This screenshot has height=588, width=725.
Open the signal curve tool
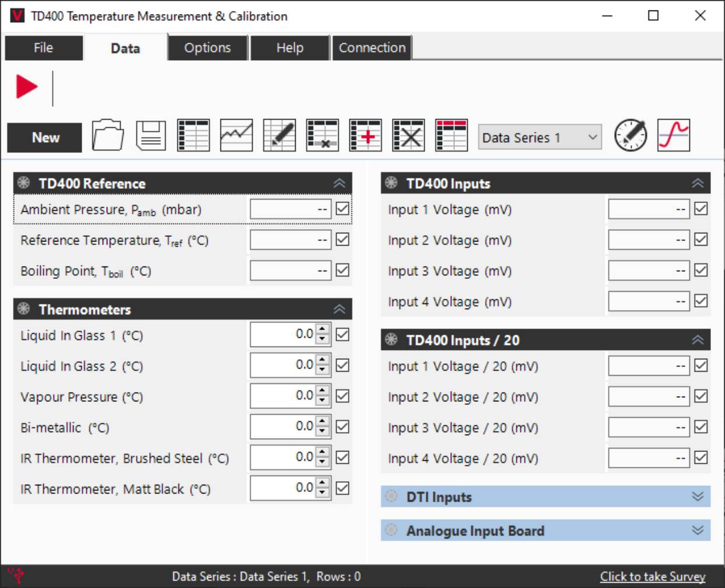pyautogui.click(x=674, y=135)
